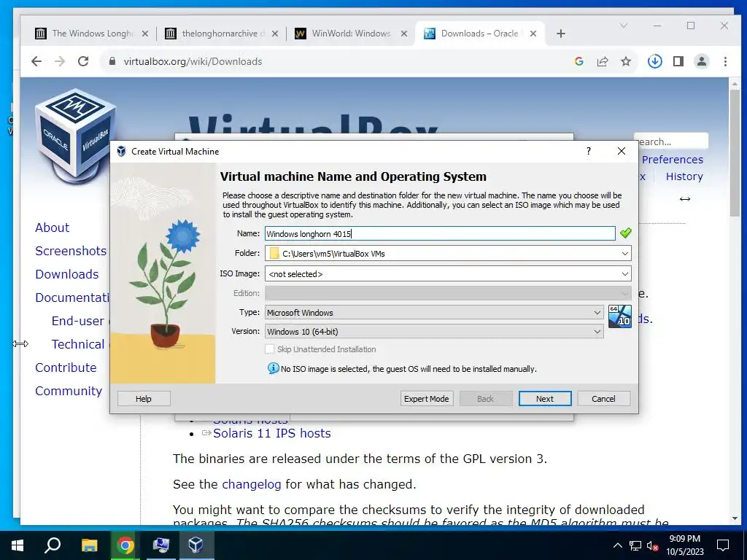The width and height of the screenshot is (747, 560).
Task: Click the network icon in system tray
Action: [635, 545]
